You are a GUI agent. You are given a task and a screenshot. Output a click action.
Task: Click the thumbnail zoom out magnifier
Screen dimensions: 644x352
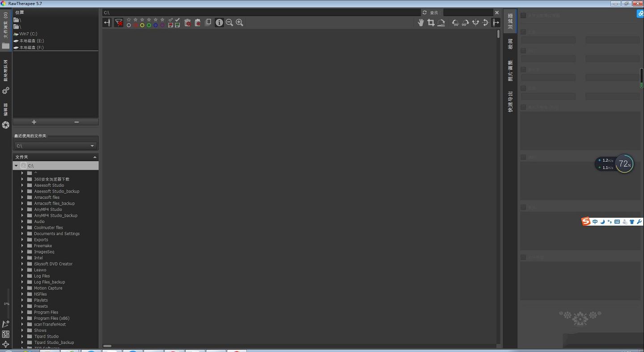point(229,22)
